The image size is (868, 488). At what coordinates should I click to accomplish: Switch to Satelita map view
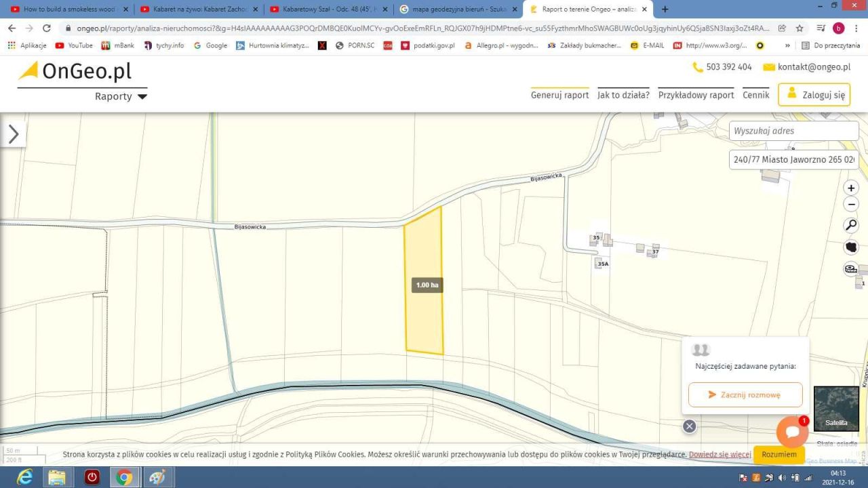835,409
